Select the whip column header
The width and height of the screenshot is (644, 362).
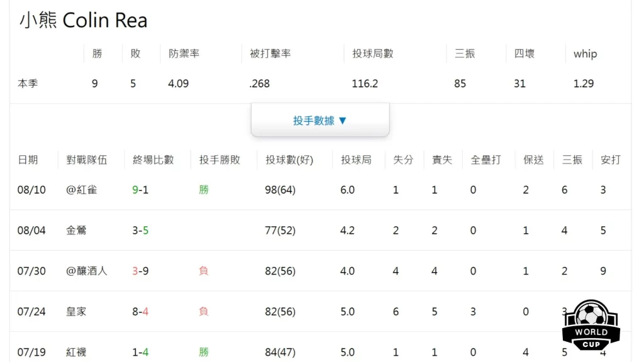coord(584,53)
